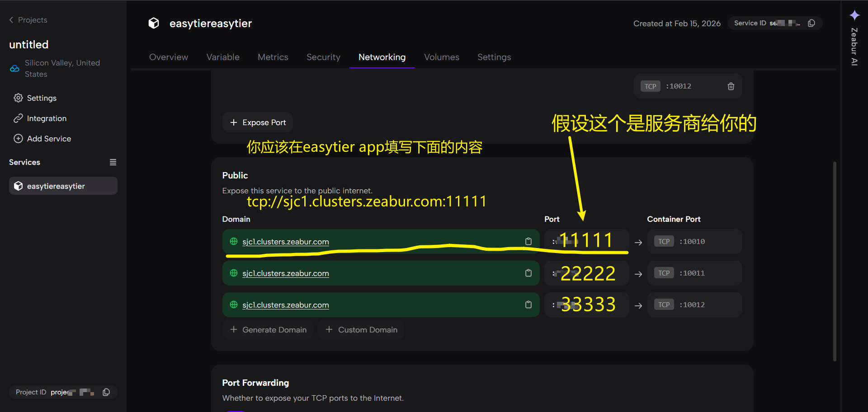Copy the Service ID

pyautogui.click(x=811, y=23)
